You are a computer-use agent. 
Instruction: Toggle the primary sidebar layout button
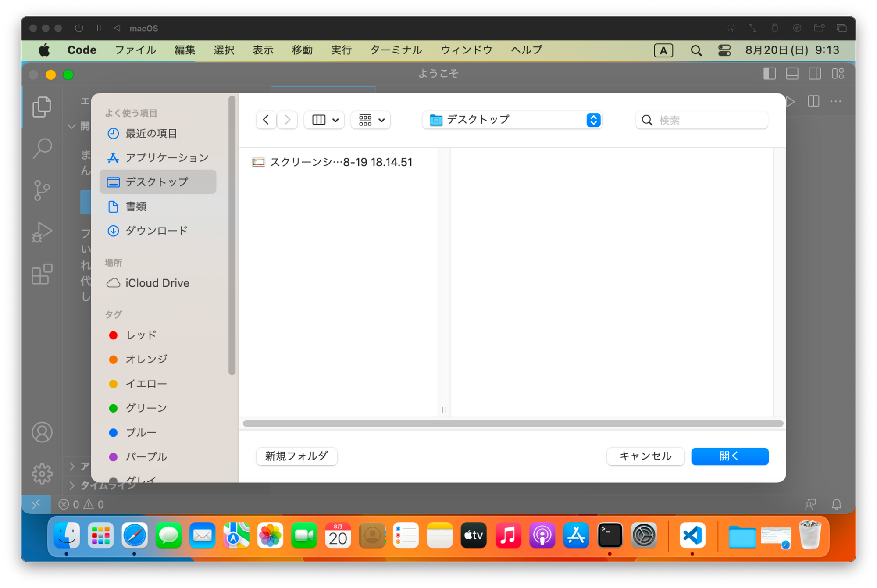coord(769,74)
